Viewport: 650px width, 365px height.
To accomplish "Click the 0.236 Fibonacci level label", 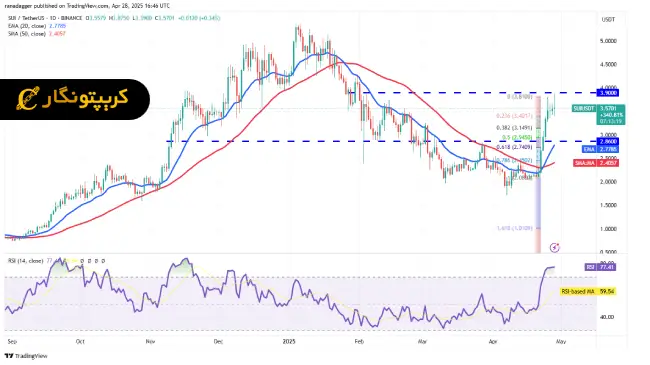I will [x=514, y=116].
